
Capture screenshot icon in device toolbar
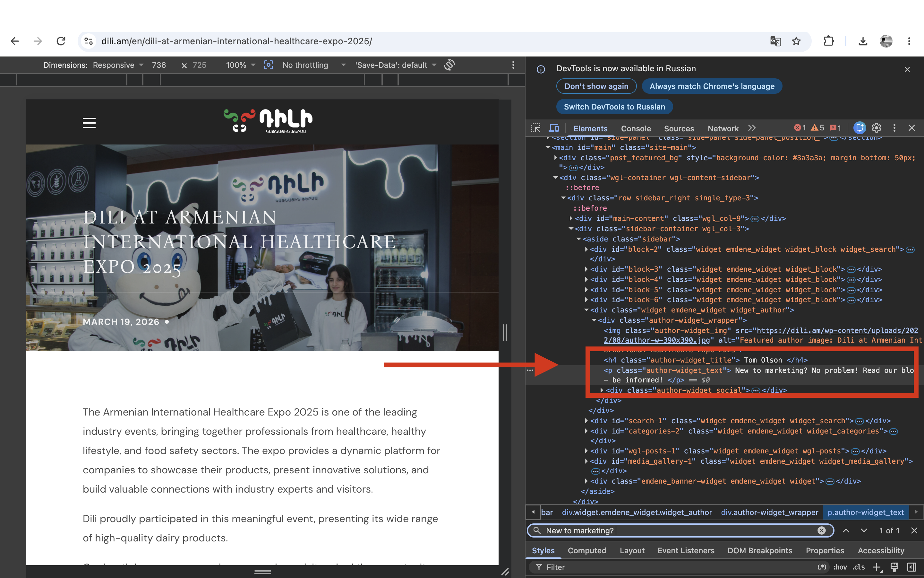pos(269,65)
